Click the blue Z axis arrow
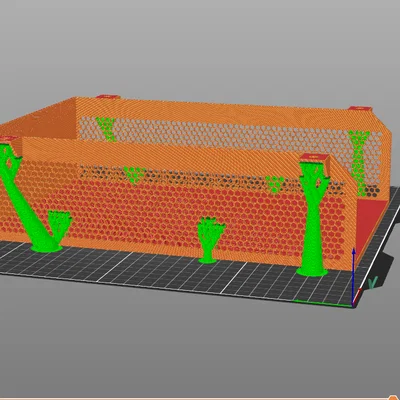 353,276
